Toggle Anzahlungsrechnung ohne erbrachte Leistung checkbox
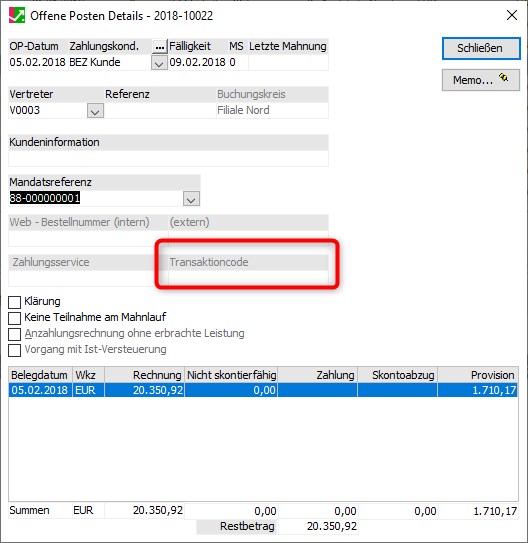Viewport: 528px width, 543px height. tap(15, 334)
